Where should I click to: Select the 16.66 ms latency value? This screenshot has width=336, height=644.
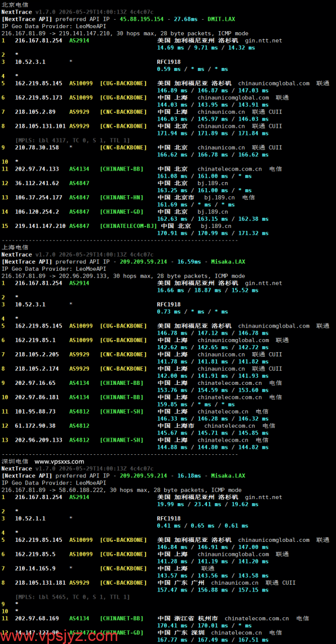(170, 290)
